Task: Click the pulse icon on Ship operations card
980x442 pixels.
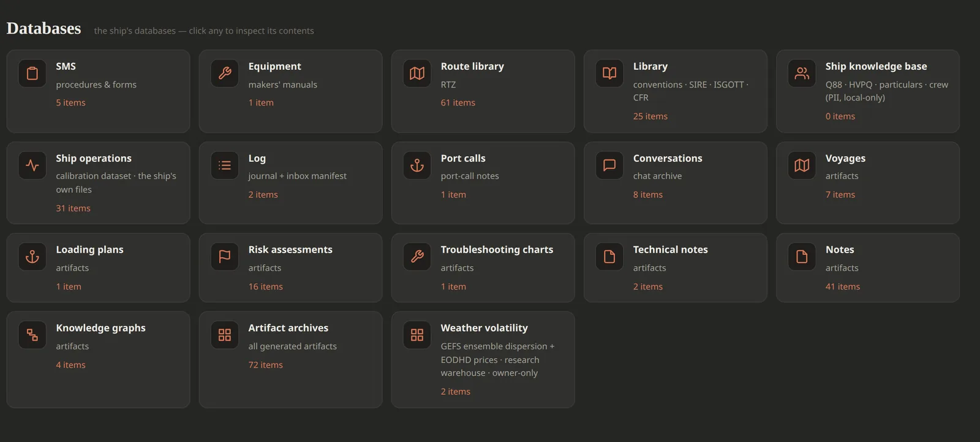Action: (x=32, y=166)
